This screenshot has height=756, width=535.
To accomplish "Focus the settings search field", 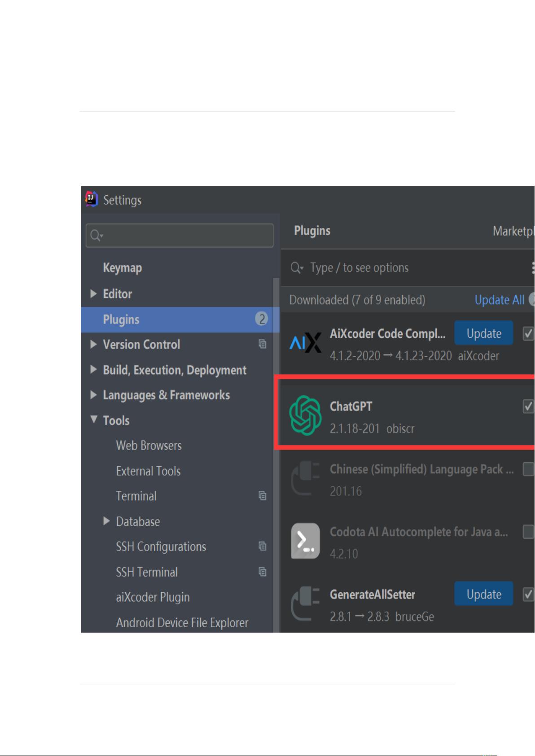I will tap(180, 236).
